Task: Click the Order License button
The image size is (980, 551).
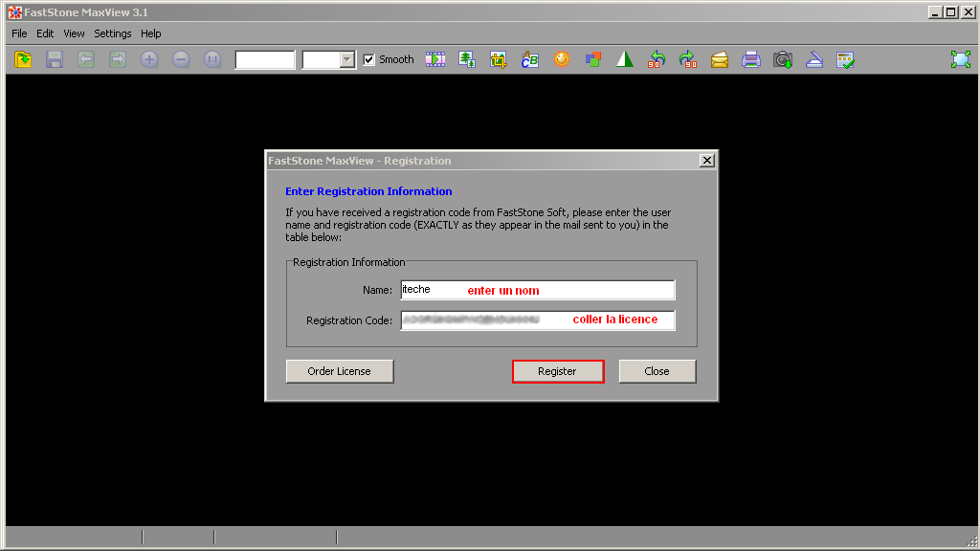Action: pos(340,371)
